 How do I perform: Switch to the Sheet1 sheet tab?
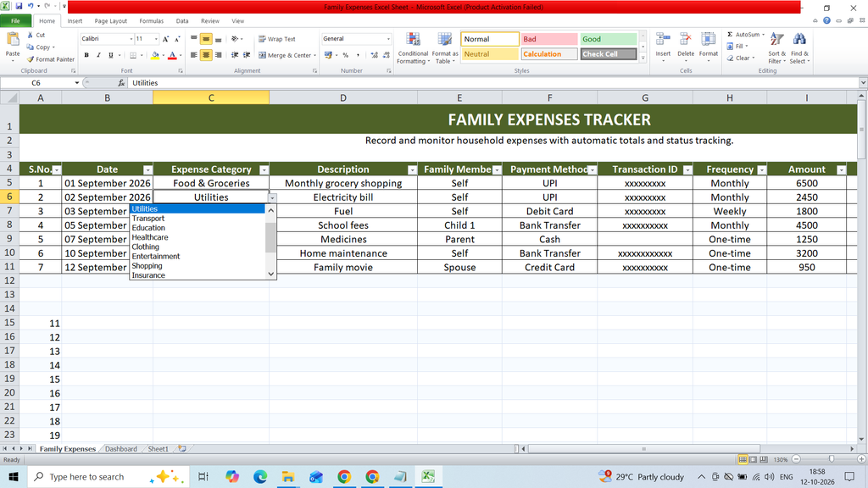[158, 449]
